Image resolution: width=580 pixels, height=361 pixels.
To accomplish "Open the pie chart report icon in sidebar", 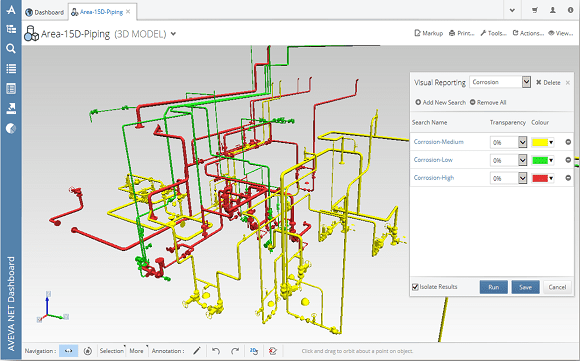I will pyautogui.click(x=11, y=128).
